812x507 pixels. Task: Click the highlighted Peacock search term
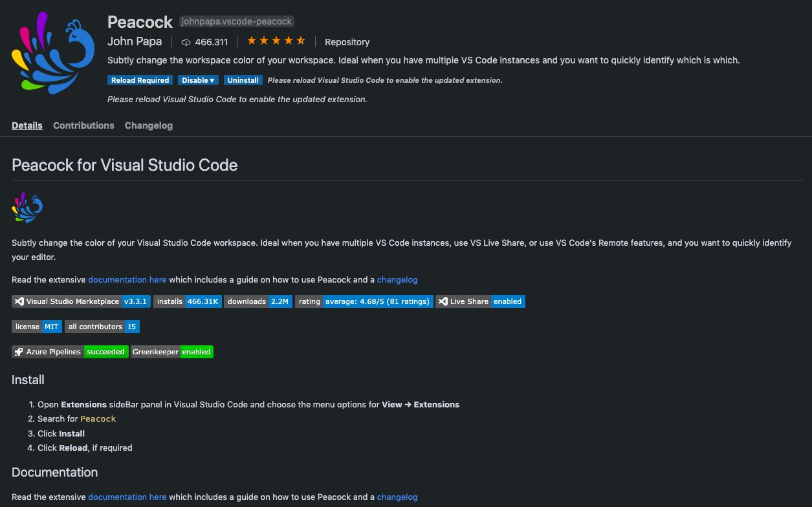[98, 419]
